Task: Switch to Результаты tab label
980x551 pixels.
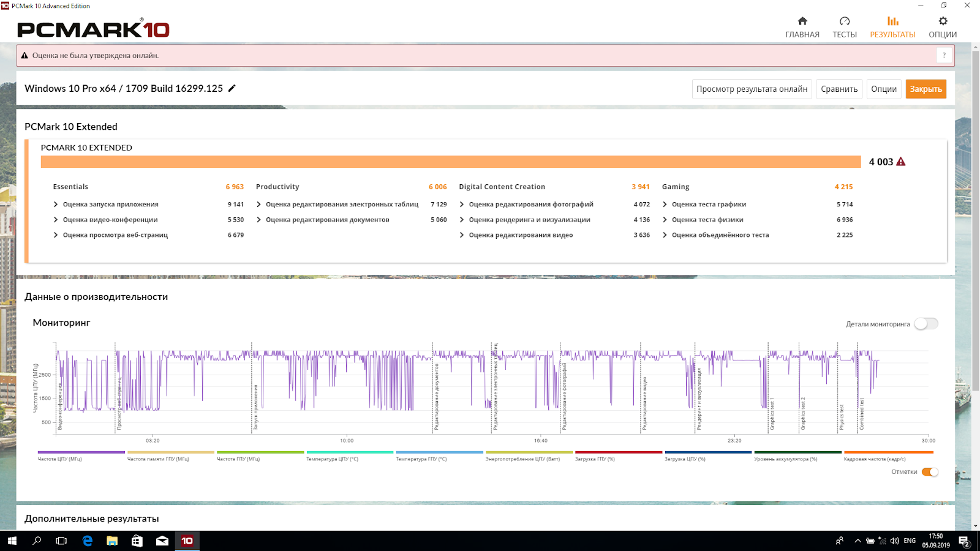Action: tap(893, 35)
